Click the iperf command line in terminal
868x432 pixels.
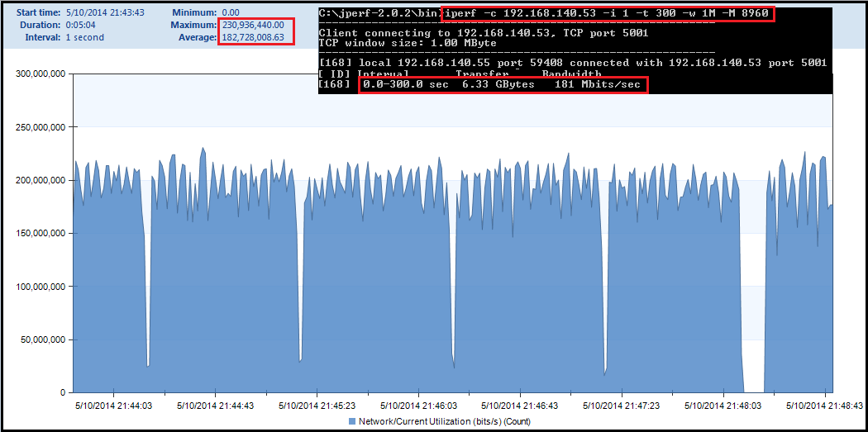(x=608, y=13)
